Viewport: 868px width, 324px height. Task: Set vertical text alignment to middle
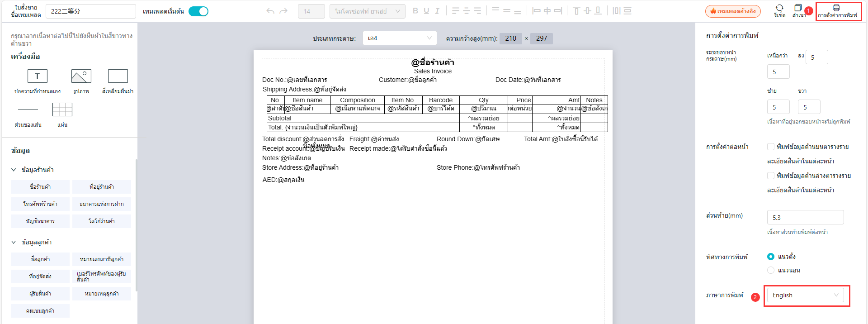506,11
